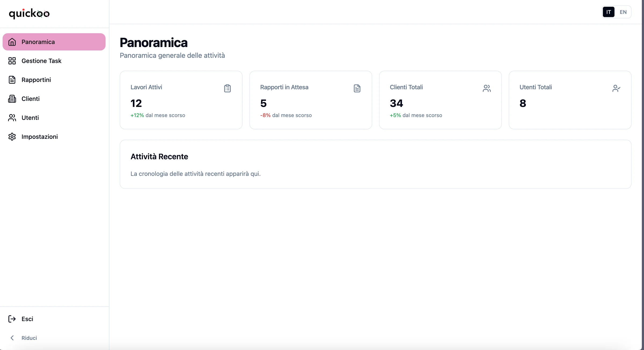
Task: Click the Clienti Totali card title
Action: (x=406, y=87)
